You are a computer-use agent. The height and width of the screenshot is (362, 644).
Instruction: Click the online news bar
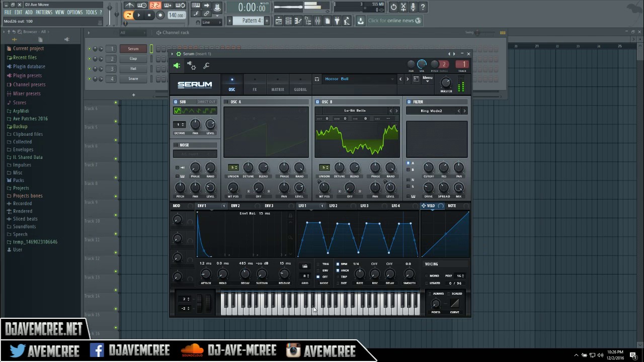[x=394, y=21]
